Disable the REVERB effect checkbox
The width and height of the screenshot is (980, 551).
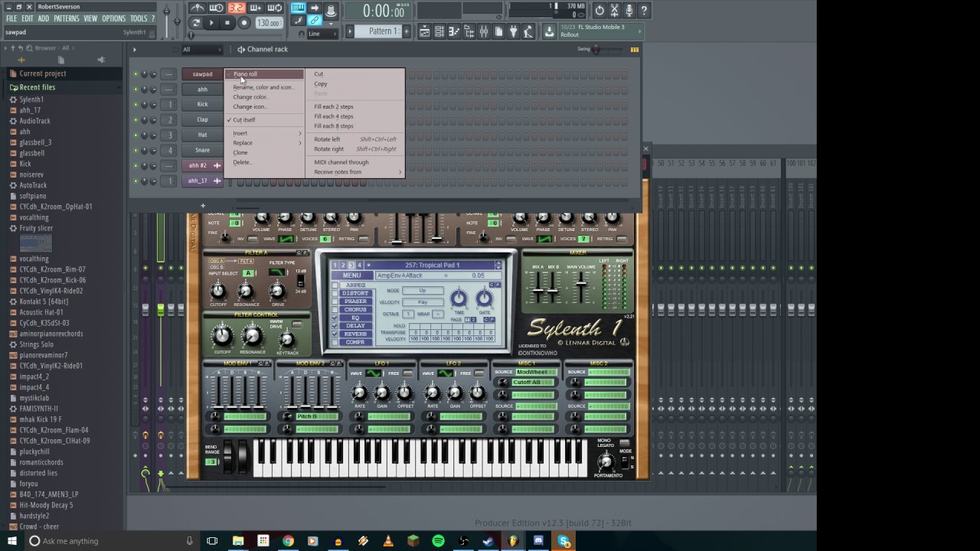click(335, 334)
